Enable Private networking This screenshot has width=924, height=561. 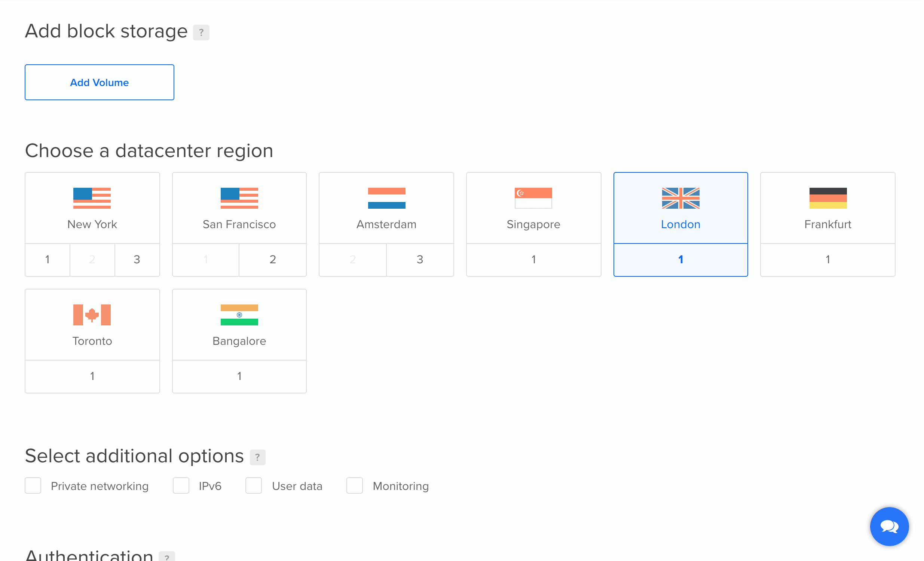click(x=33, y=485)
